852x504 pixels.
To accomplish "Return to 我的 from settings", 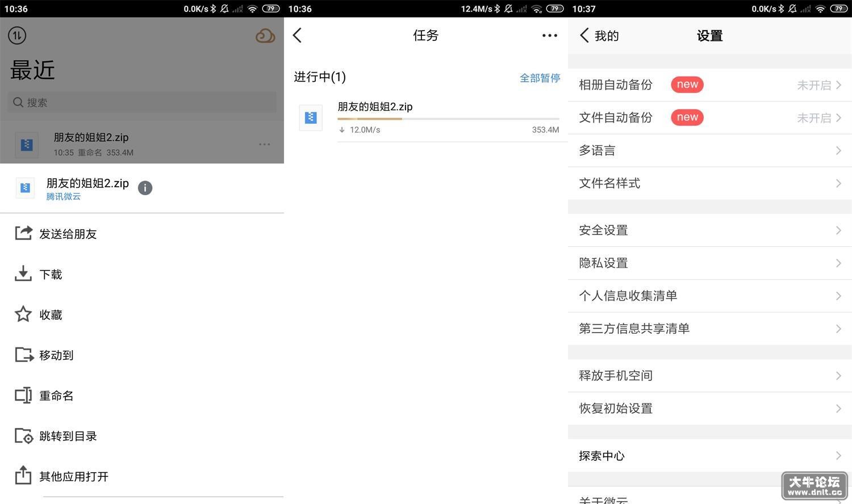I will pos(599,36).
